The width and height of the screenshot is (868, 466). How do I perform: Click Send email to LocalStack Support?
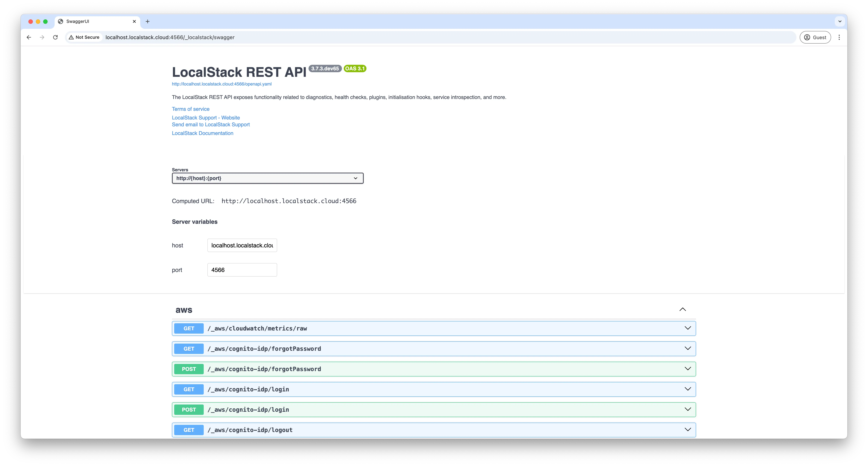[x=211, y=124]
